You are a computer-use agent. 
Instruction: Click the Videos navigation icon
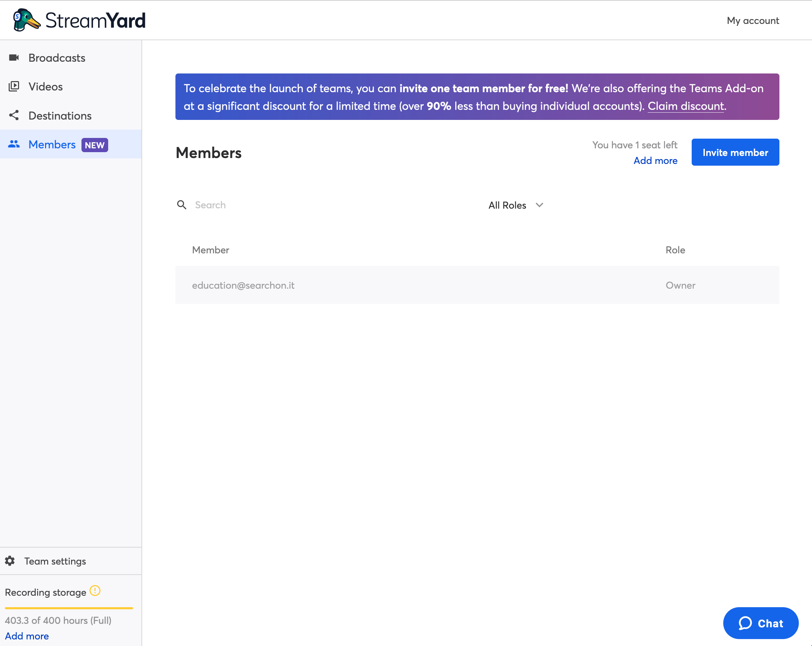point(15,86)
